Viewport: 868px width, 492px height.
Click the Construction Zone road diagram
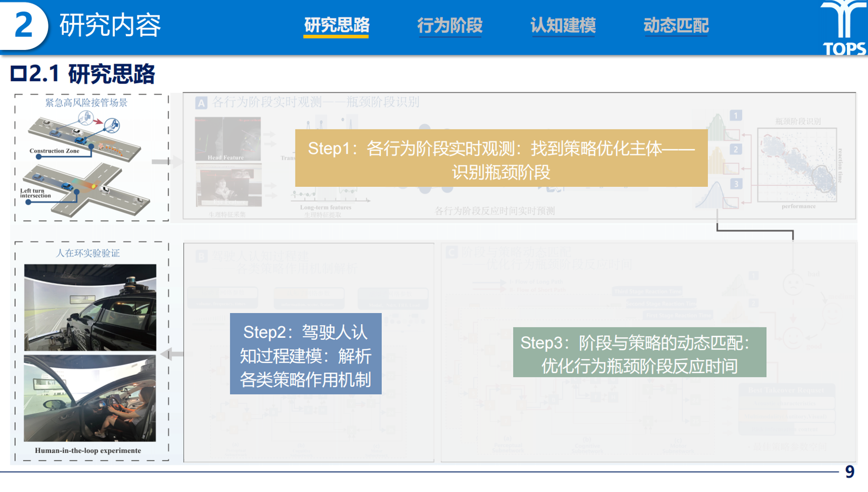[x=84, y=138]
